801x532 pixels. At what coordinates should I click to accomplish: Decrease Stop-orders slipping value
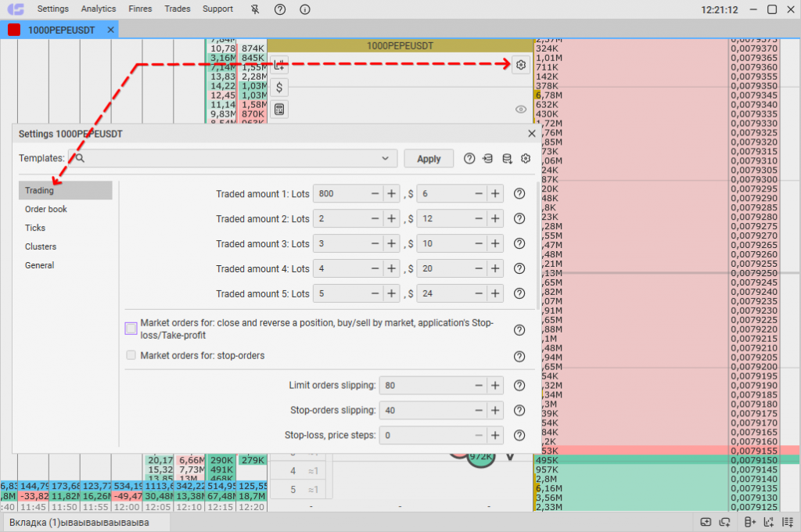point(479,411)
